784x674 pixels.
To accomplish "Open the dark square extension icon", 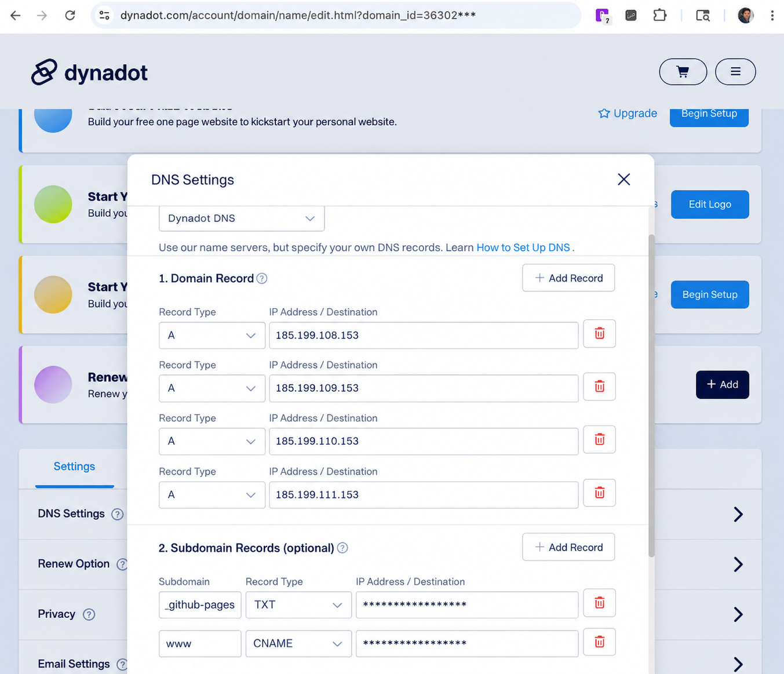I will point(631,16).
